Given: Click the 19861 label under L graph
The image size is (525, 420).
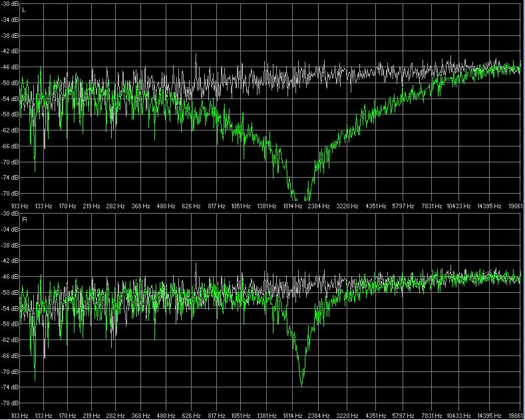Looking at the screenshot, I should coord(516,206).
